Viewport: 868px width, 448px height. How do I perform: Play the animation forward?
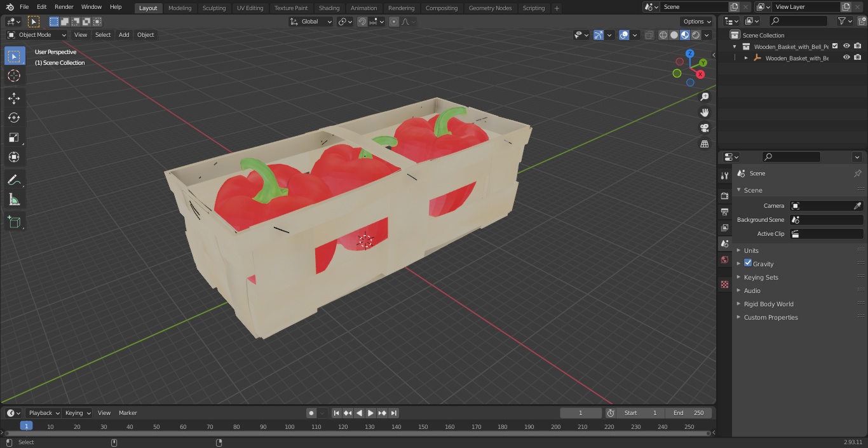(371, 413)
